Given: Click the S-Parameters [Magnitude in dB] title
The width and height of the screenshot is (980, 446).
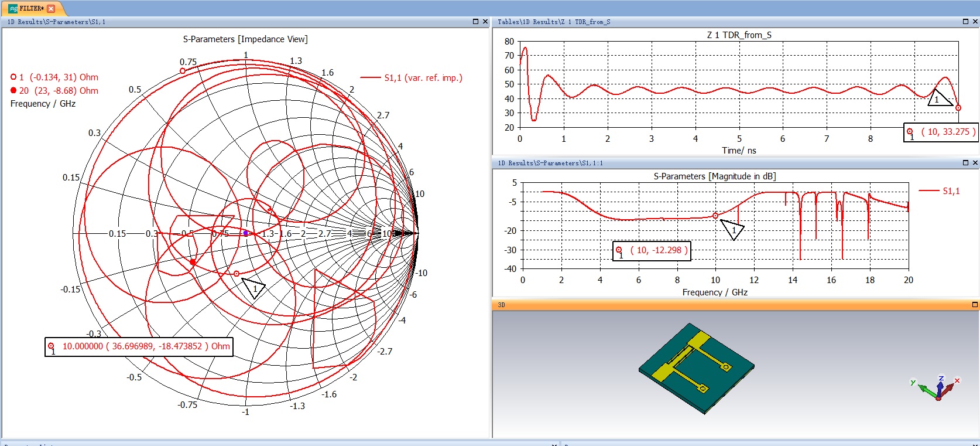Looking at the screenshot, I should 715,176.
